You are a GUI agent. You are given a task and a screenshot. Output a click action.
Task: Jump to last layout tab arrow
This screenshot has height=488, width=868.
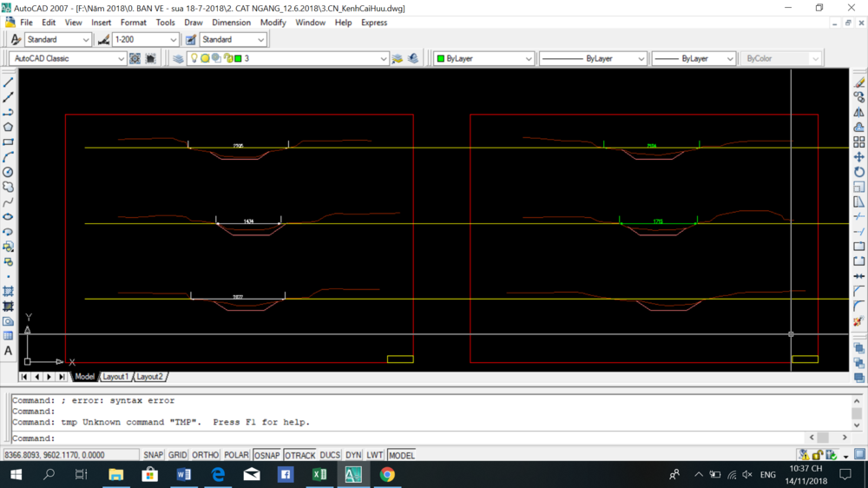[x=62, y=377]
